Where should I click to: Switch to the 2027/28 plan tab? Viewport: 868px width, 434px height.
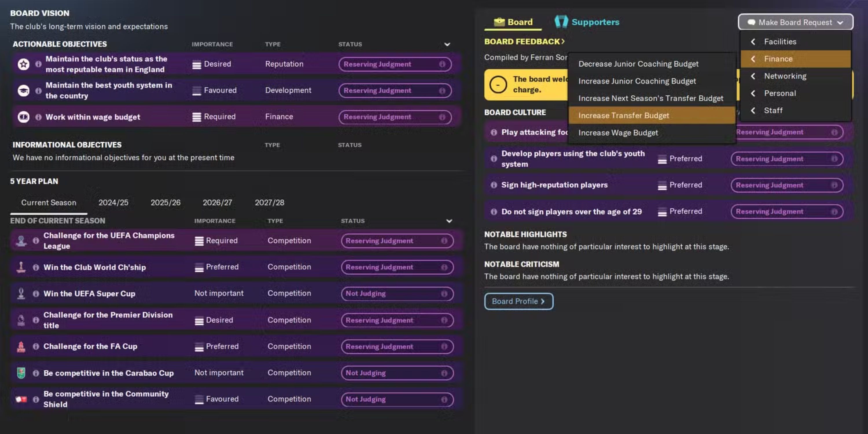(270, 203)
